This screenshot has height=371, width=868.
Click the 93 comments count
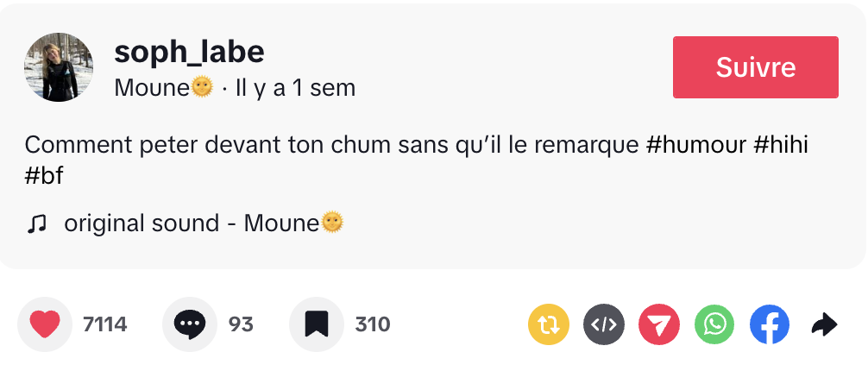pos(241,324)
